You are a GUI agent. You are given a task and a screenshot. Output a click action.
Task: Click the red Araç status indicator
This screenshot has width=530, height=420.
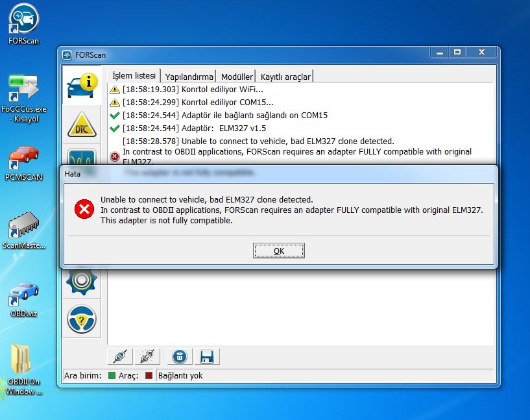click(149, 375)
